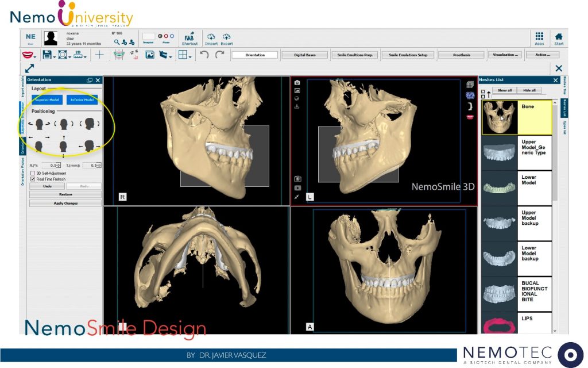Open dropdown arrow beside save icon

(55, 57)
